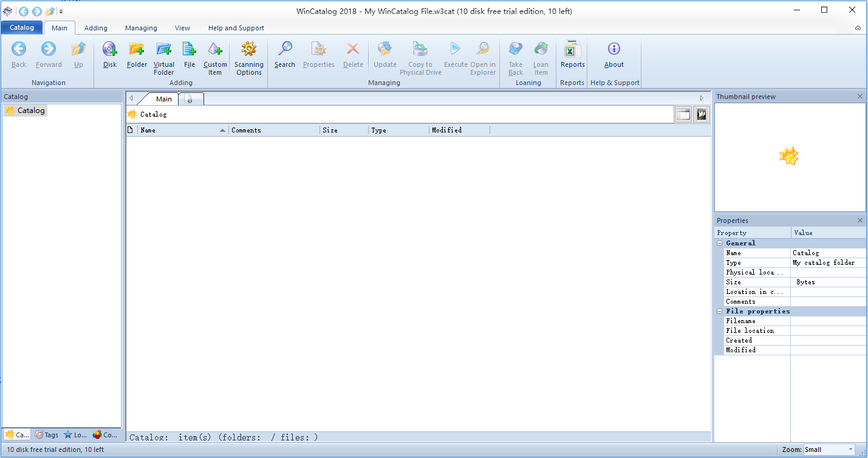
Task: Click the Execute icon
Action: tap(456, 49)
